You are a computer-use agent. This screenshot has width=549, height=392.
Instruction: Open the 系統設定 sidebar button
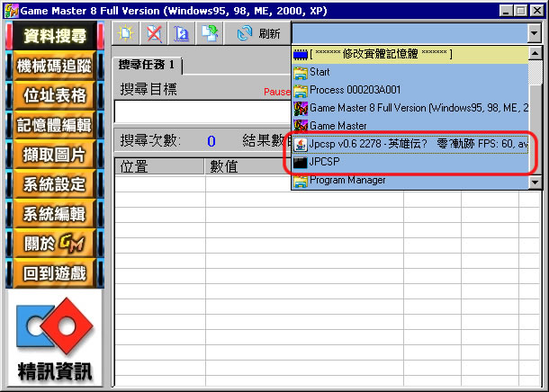(55, 184)
